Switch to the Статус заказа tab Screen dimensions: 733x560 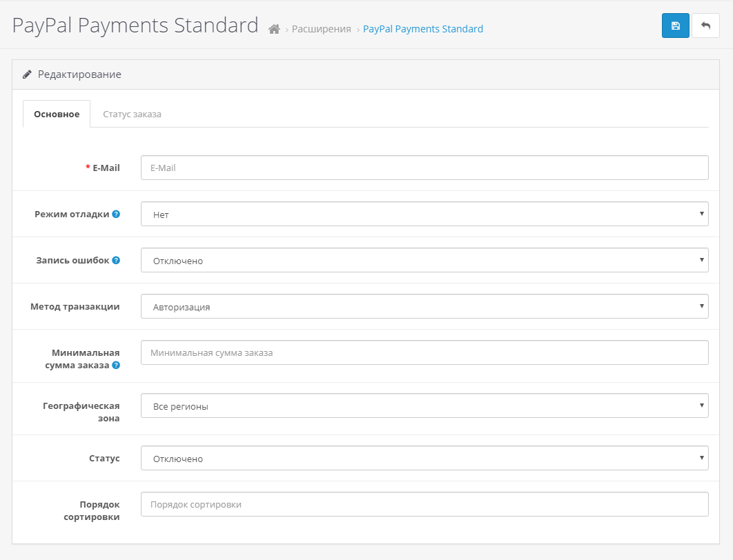click(132, 114)
